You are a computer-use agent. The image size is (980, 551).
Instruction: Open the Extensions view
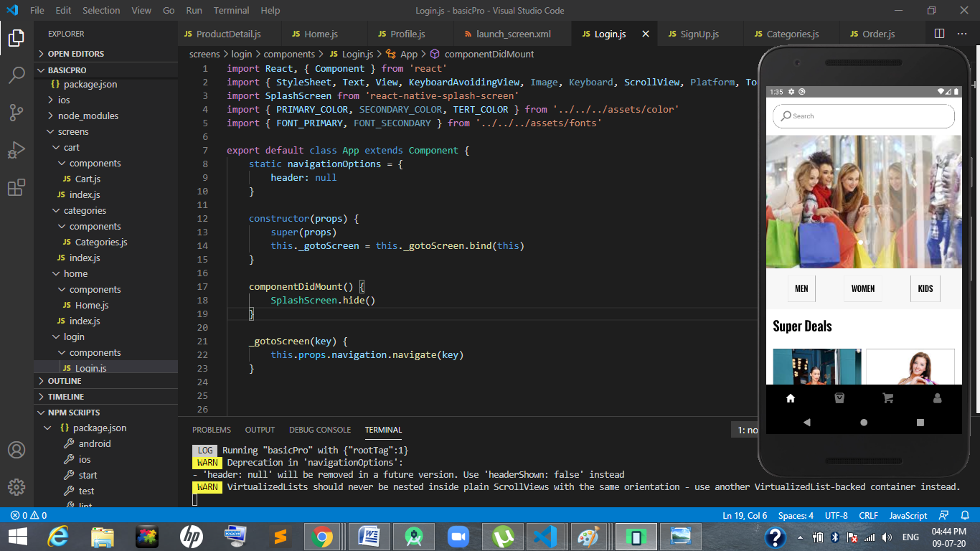[17, 188]
